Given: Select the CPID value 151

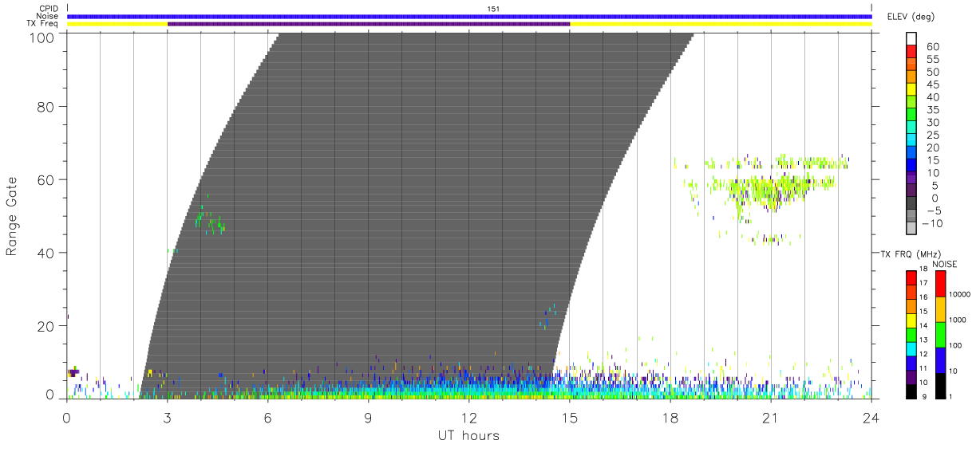Looking at the screenshot, I should (493, 8).
